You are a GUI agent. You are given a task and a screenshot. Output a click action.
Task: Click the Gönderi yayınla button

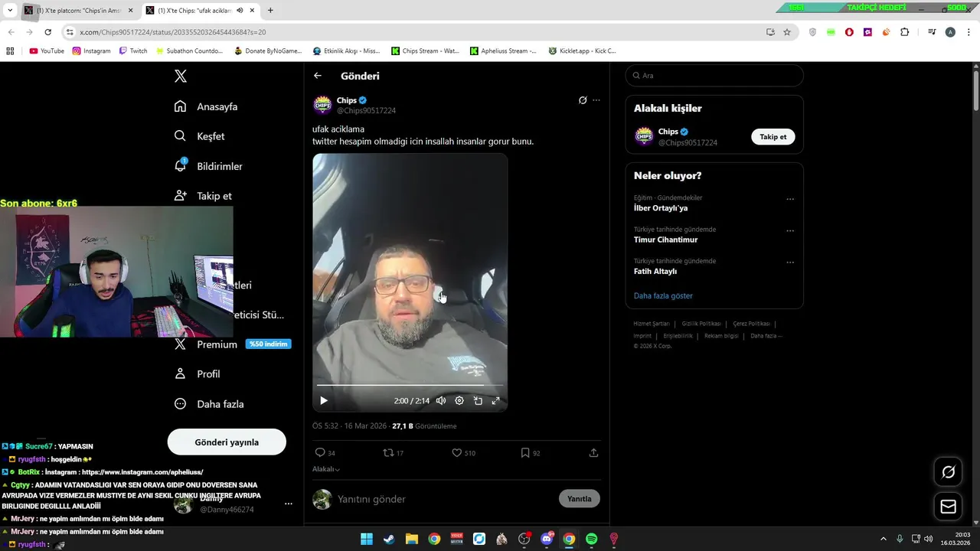click(x=227, y=442)
